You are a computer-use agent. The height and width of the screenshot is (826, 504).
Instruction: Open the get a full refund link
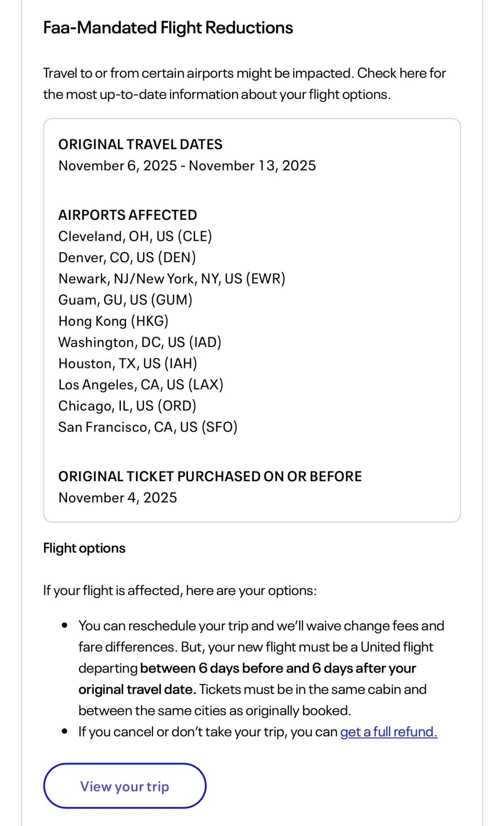click(389, 732)
